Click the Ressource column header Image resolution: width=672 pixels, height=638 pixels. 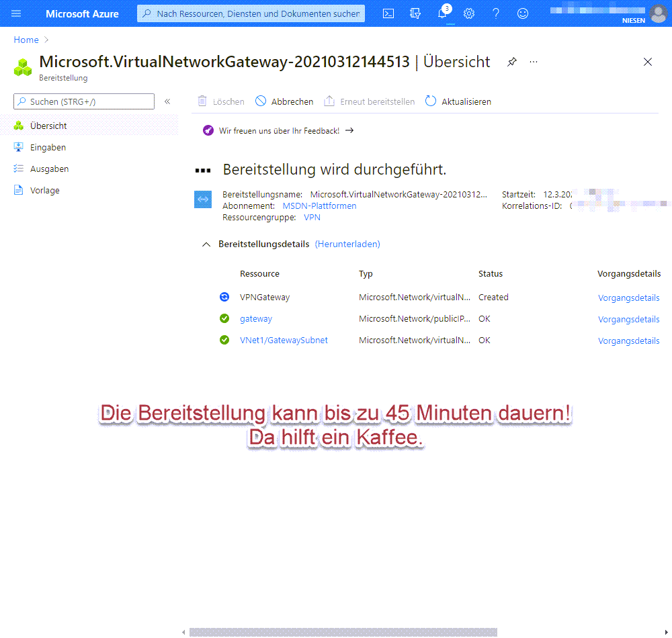259,274
